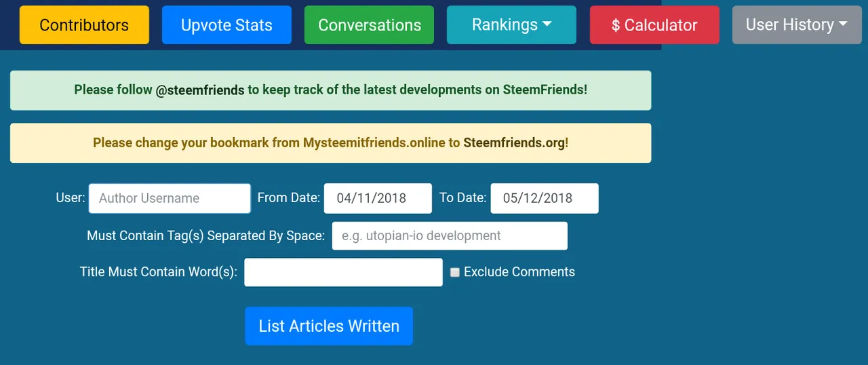Select the 'Must Contain Tag(s) Separated By Space:' label

pos(206,236)
